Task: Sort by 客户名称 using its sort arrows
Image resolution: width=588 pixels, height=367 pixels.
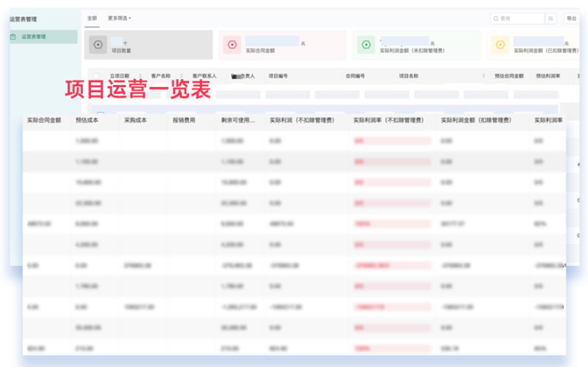Action: point(182,76)
